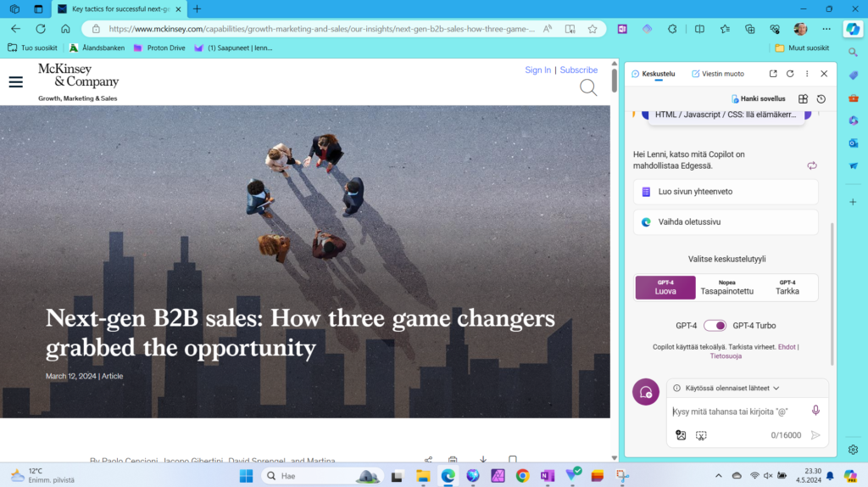Open Muut suosikit bookmarks folder
Viewport: 868px width, 487px height.
[802, 48]
